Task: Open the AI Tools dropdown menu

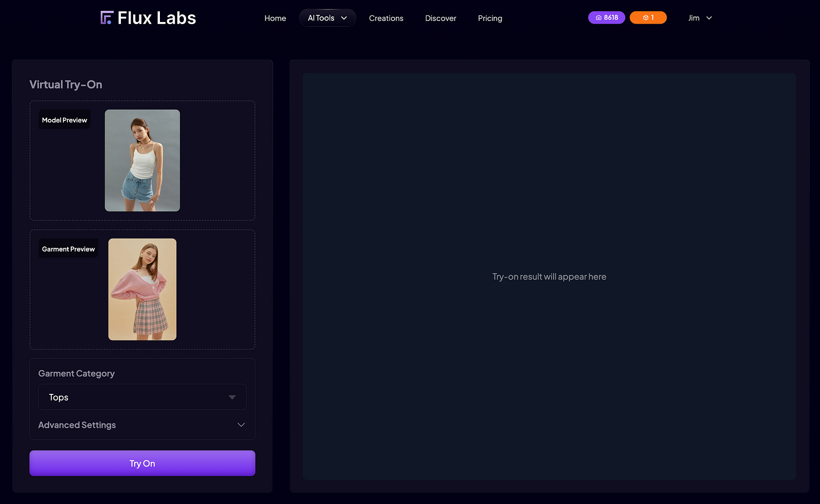Action: pos(327,18)
